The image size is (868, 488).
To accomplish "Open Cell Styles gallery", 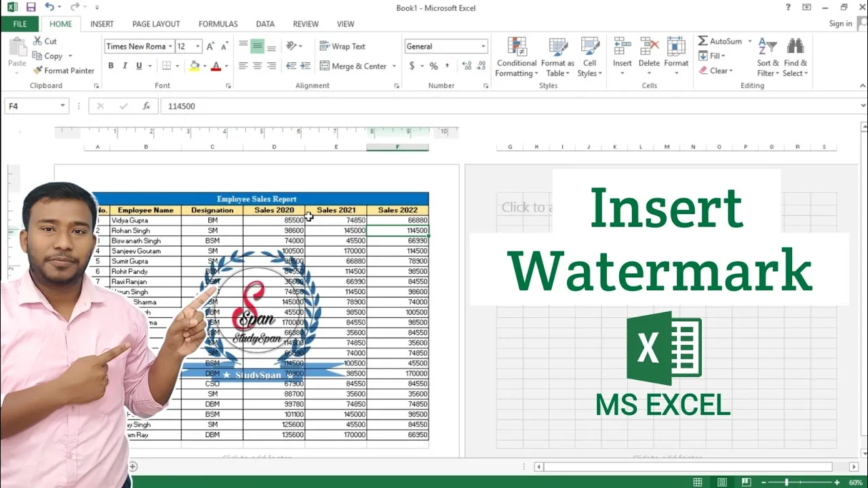I will 589,57.
